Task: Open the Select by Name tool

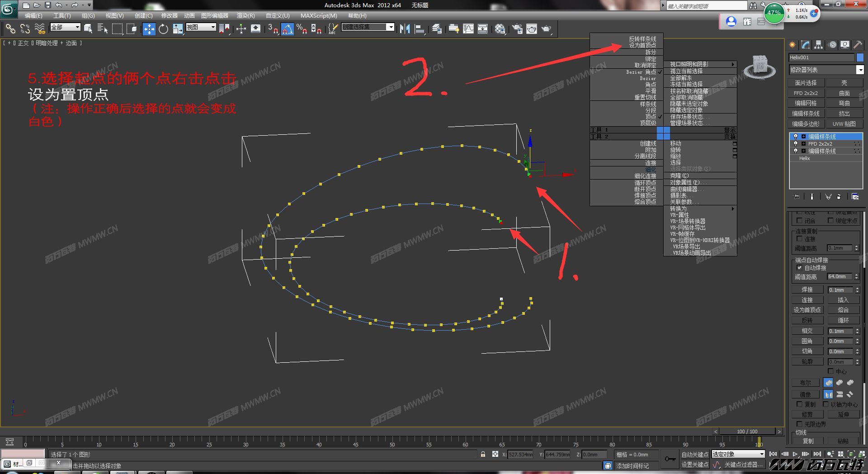Action: [103, 29]
